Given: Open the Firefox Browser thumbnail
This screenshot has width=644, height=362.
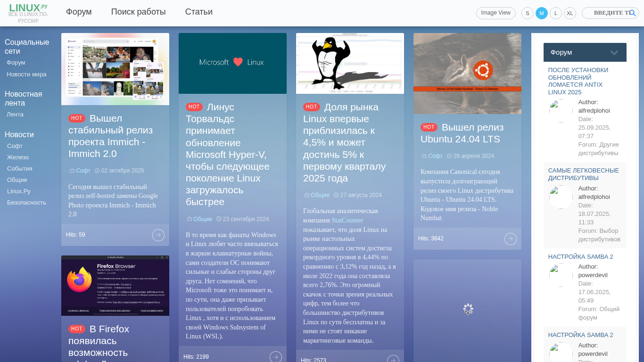Looking at the screenshot, I should [115, 286].
